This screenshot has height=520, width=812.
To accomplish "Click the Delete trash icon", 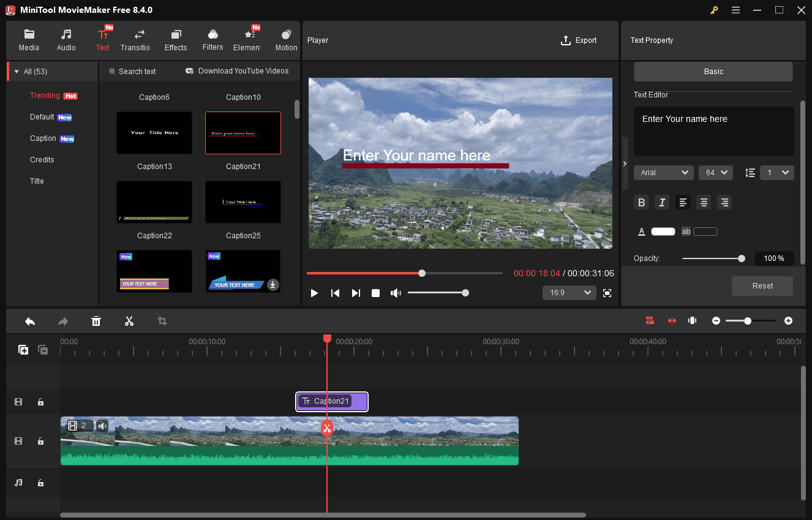I will coord(96,320).
